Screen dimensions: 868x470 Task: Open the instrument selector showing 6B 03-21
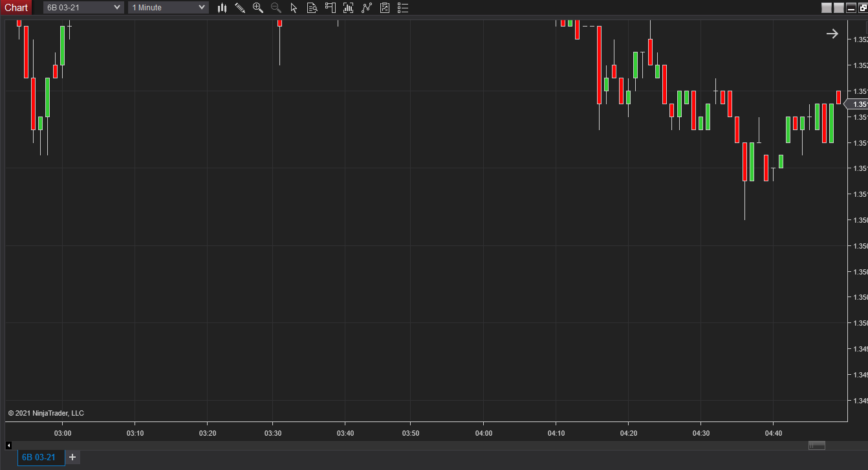pos(83,8)
